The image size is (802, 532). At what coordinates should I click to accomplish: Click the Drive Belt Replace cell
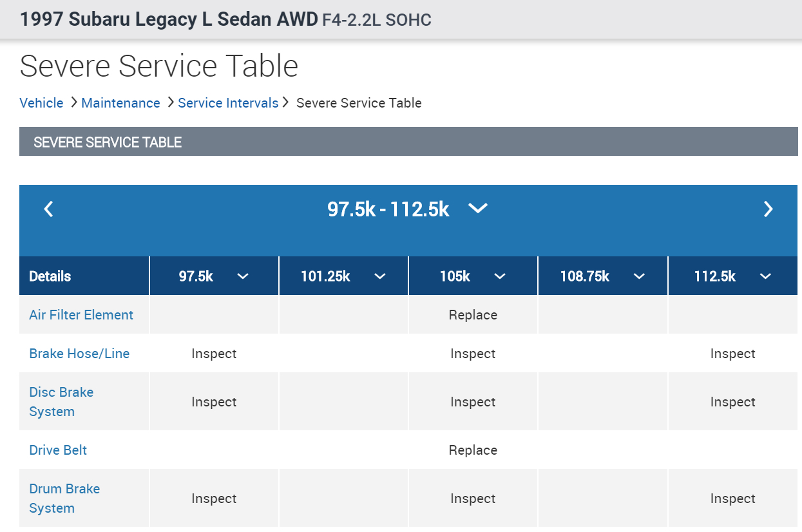(x=473, y=450)
